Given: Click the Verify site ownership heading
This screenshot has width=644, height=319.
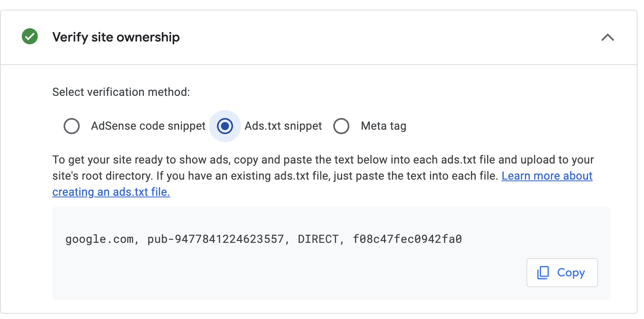Looking at the screenshot, I should [116, 37].
